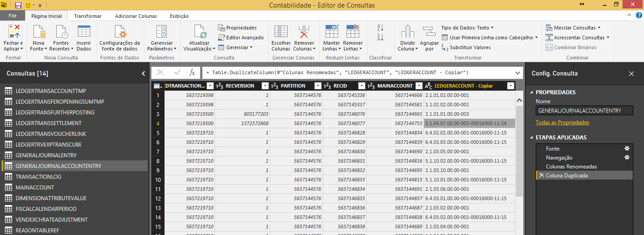Open PARTITION column filter dropdown

(x=318, y=86)
